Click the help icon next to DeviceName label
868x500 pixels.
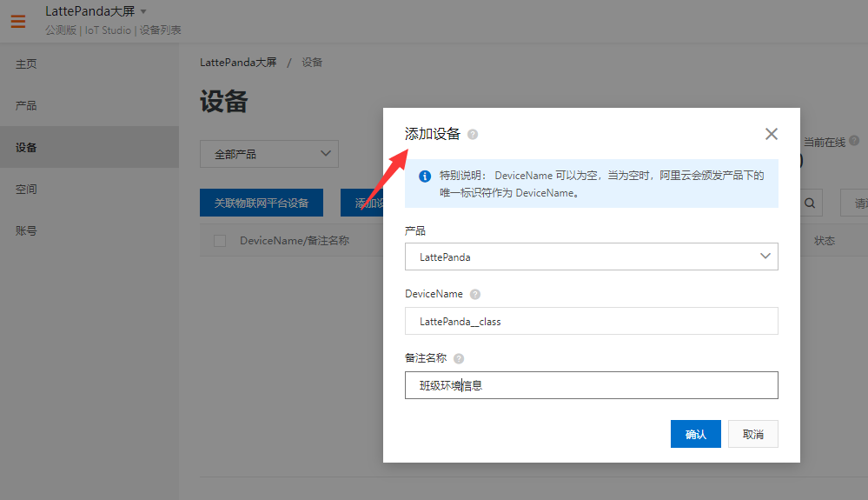475,295
